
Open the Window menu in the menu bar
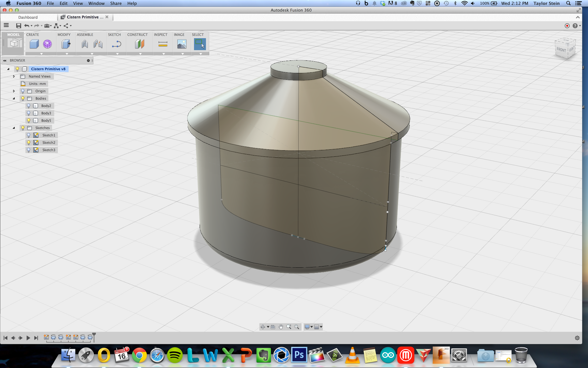coord(96,3)
